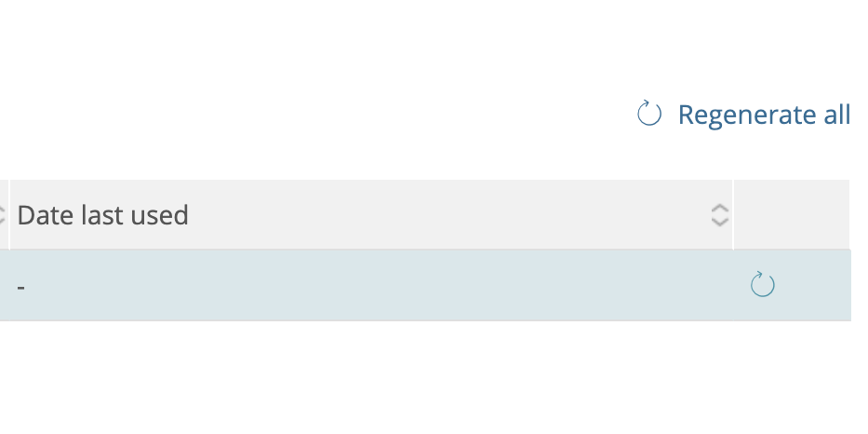The image size is (868, 434).
Task: Click the empty header cell above the row refresh icon
Action: [x=792, y=215]
